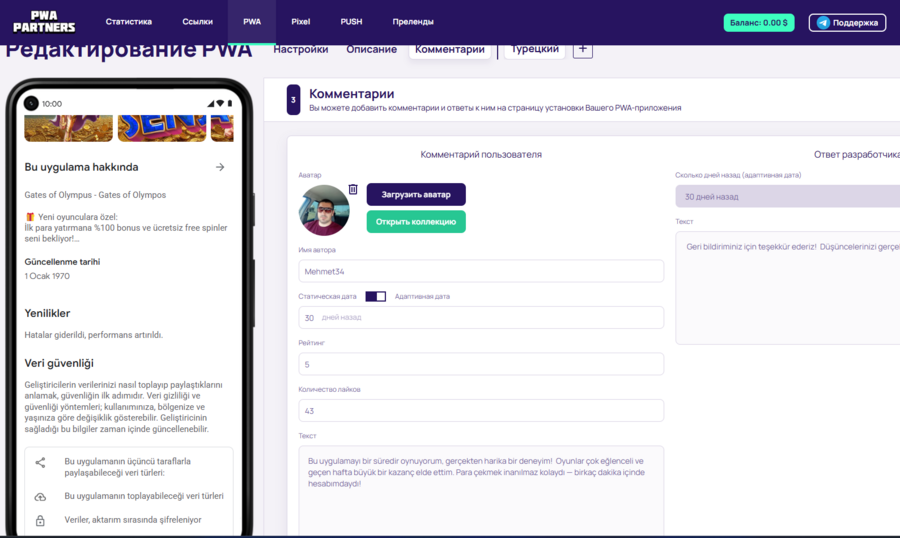Click the lock icon in data safety
This screenshot has height=538, width=900.
coord(40,520)
